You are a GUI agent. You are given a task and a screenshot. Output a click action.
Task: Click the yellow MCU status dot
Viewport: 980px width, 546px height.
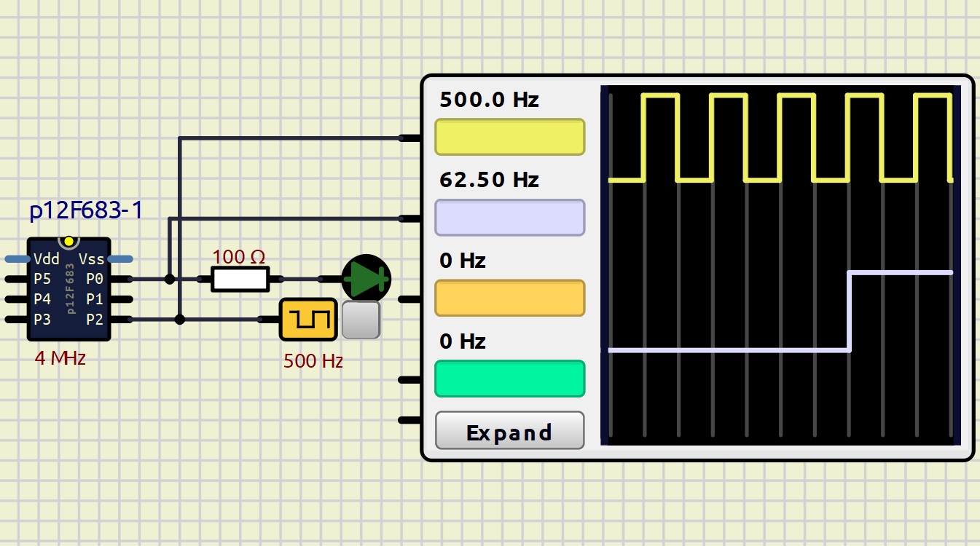coord(69,241)
